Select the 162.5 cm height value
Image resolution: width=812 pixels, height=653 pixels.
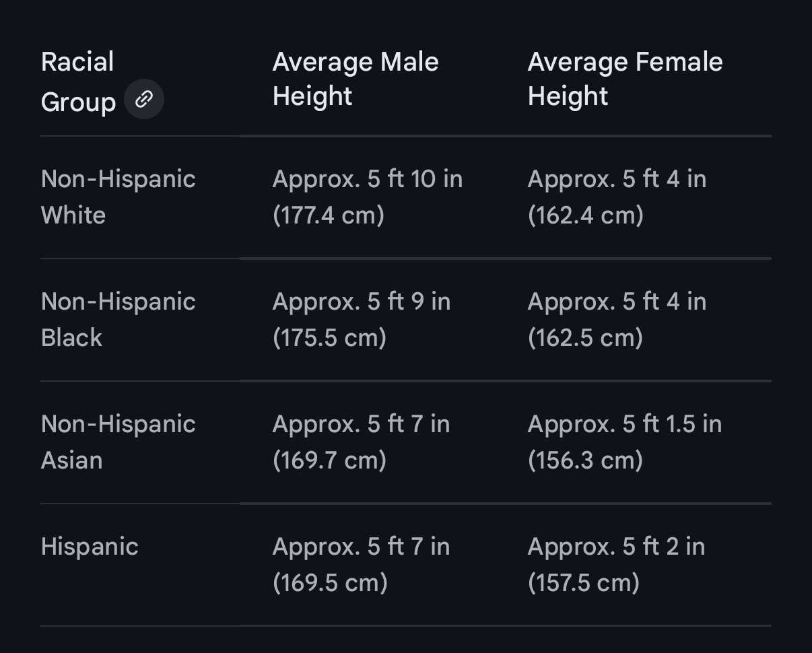586,339
